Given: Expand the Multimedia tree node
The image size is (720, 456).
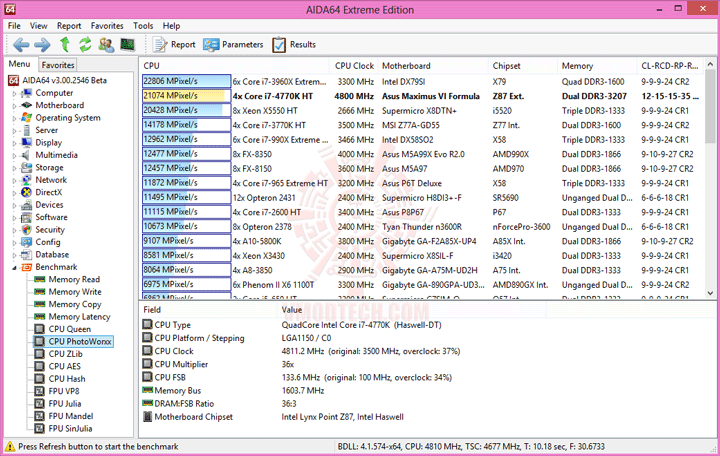Looking at the screenshot, I should (14, 155).
